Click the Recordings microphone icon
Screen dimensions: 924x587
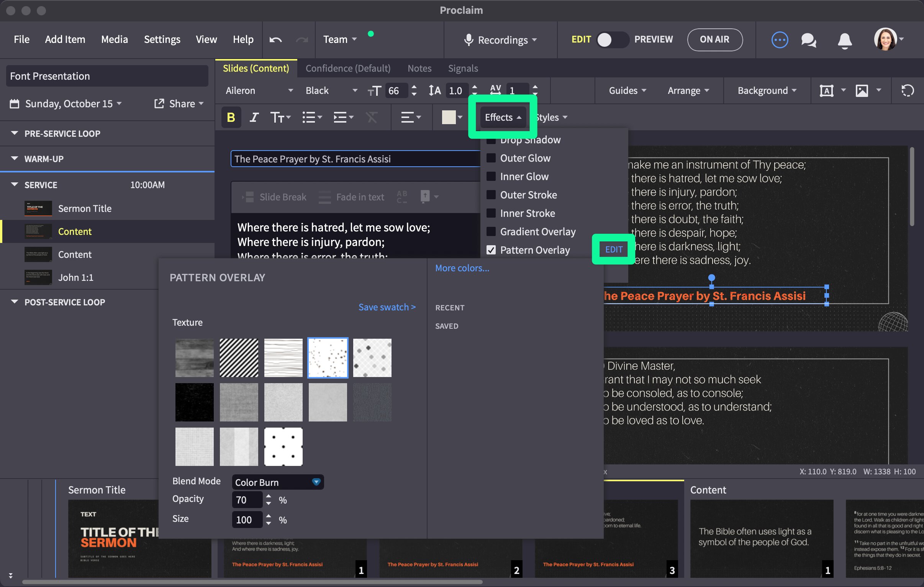(x=468, y=39)
